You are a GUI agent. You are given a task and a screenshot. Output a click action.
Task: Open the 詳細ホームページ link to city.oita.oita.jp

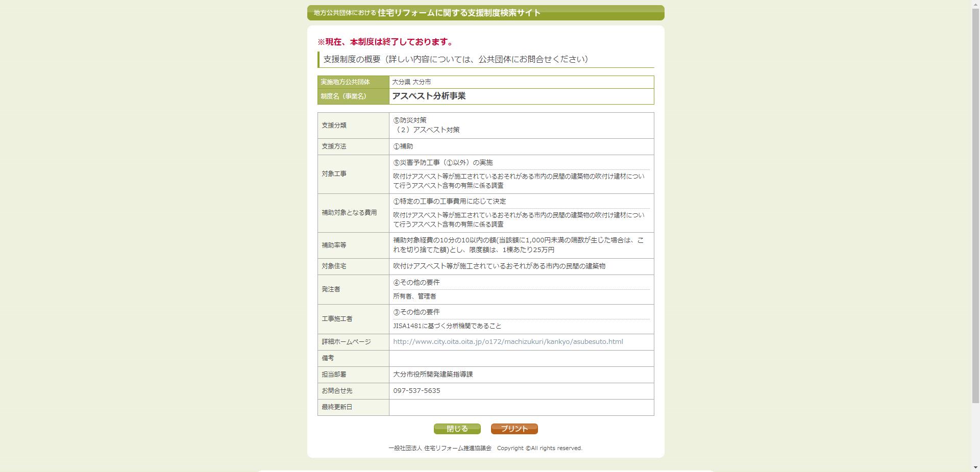(507, 342)
